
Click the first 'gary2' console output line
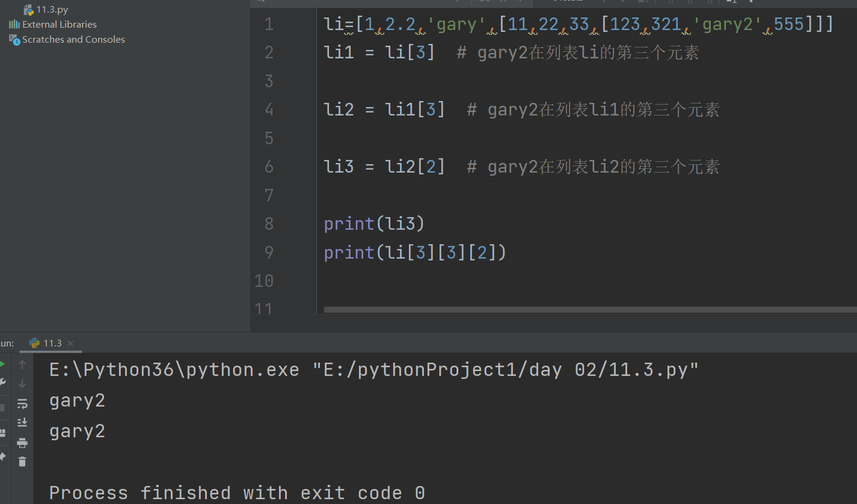coord(77,401)
